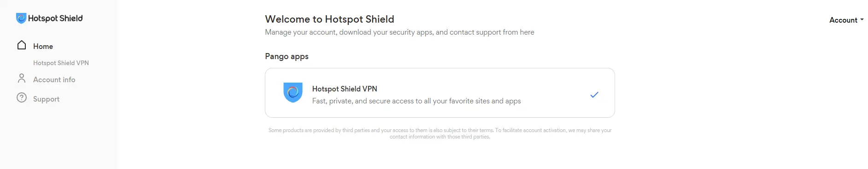Select Hotspot Shield VPN sidebar sub-item
868x169 pixels.
tap(61, 63)
